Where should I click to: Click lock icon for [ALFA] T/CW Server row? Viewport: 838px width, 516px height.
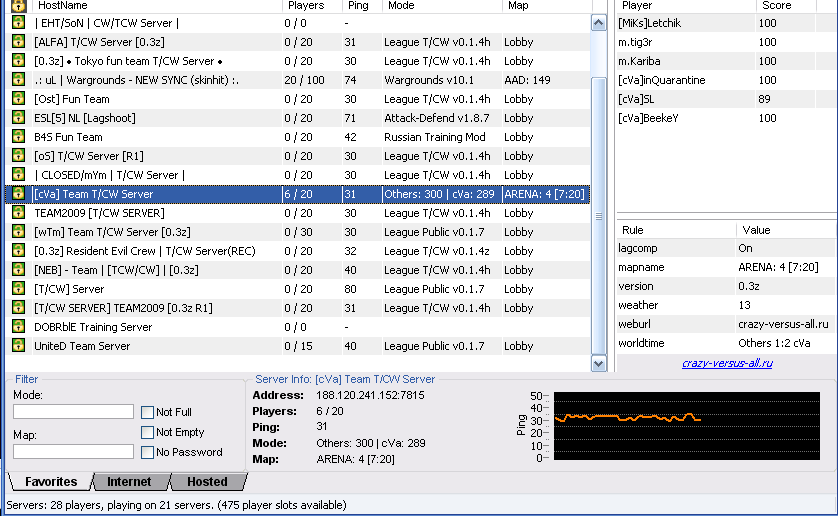(x=19, y=41)
